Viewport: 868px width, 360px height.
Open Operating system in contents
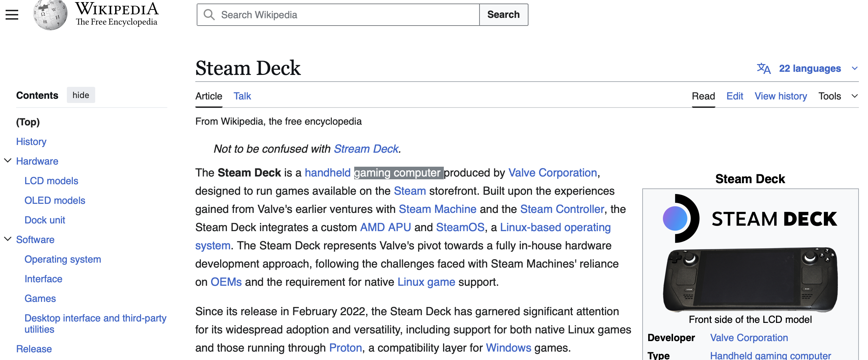63,259
